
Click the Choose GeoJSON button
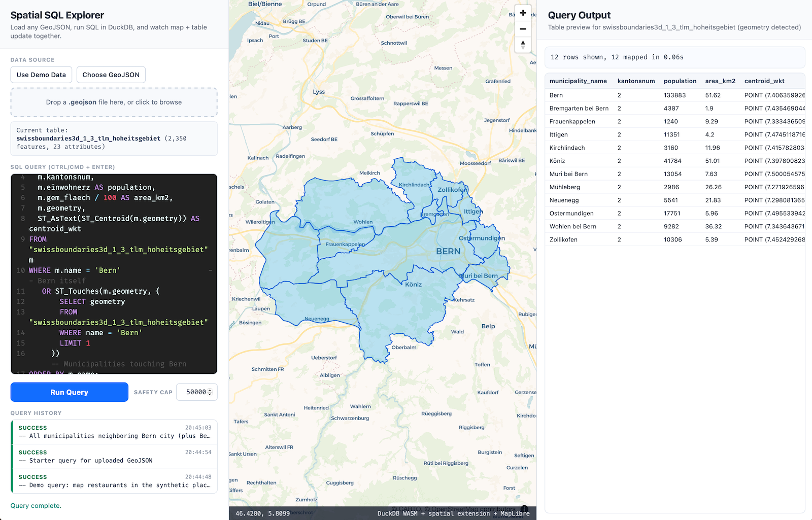click(x=111, y=75)
